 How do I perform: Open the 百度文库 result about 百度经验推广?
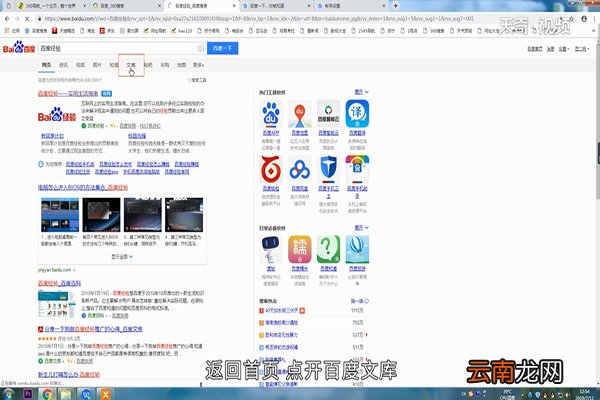(93, 329)
